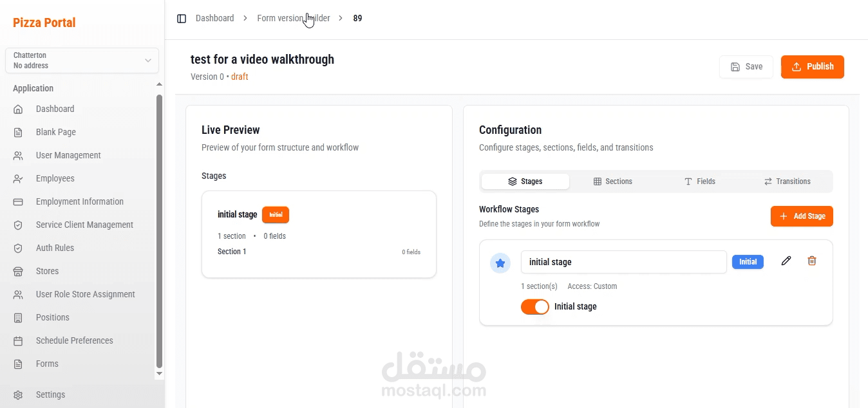The image size is (868, 408).
Task: Disable the Initial stage toggle
Action: click(534, 307)
